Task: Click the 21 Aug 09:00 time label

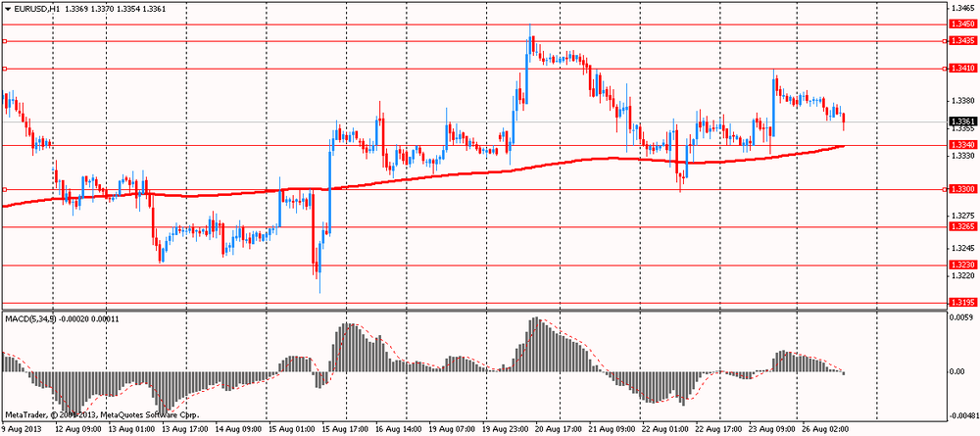Action: click(x=612, y=430)
